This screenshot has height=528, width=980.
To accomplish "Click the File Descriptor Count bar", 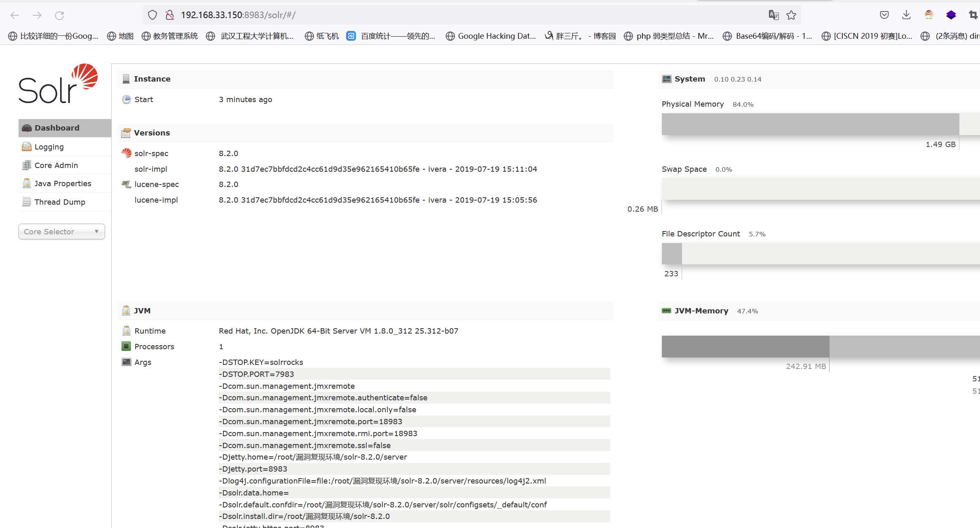I will [x=821, y=254].
